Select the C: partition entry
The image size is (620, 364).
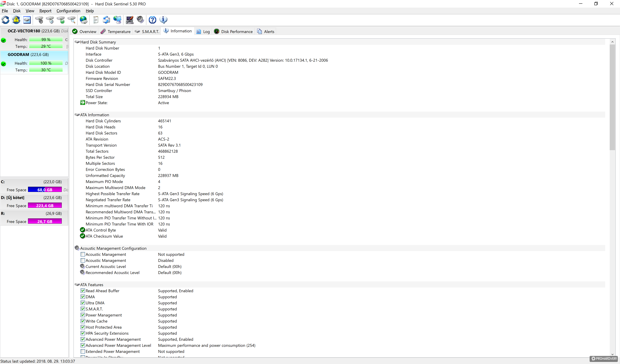[x=34, y=186]
